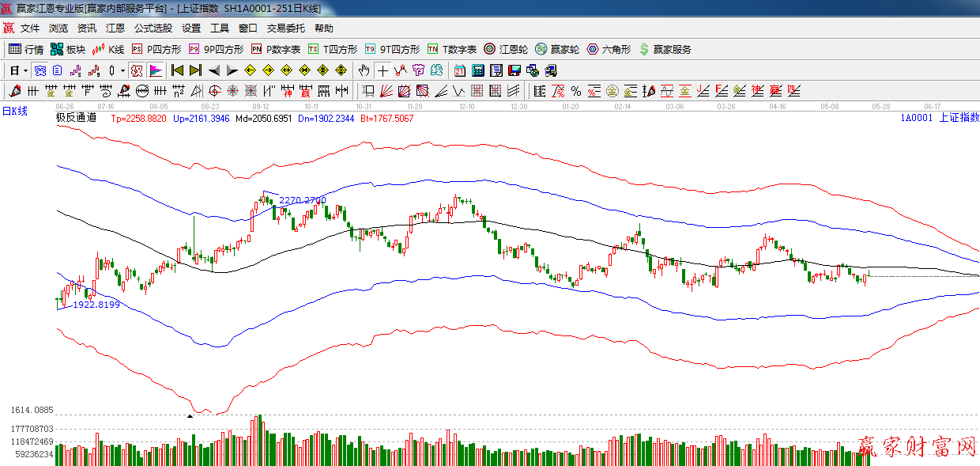
Task: Select the hand pan tool
Action: [x=364, y=70]
